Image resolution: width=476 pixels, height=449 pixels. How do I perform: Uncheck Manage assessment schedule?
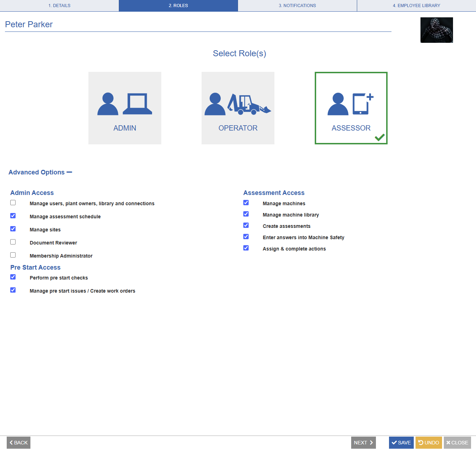(x=13, y=216)
